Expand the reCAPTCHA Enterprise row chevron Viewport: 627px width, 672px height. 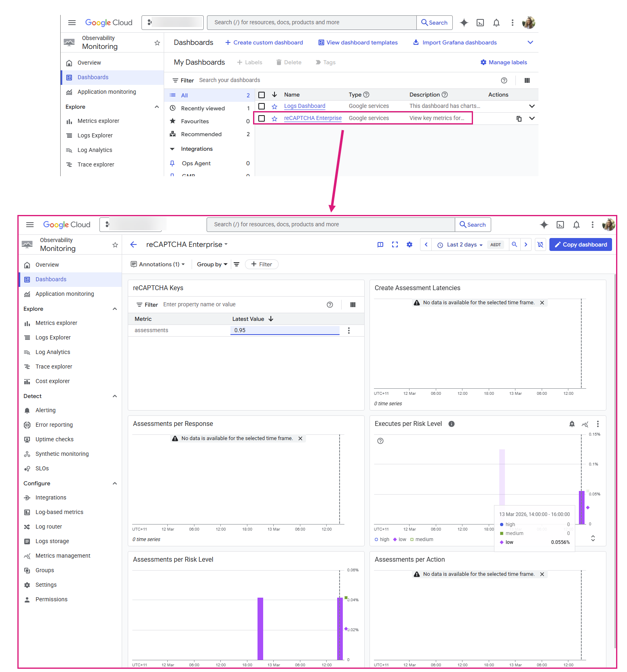tap(532, 118)
